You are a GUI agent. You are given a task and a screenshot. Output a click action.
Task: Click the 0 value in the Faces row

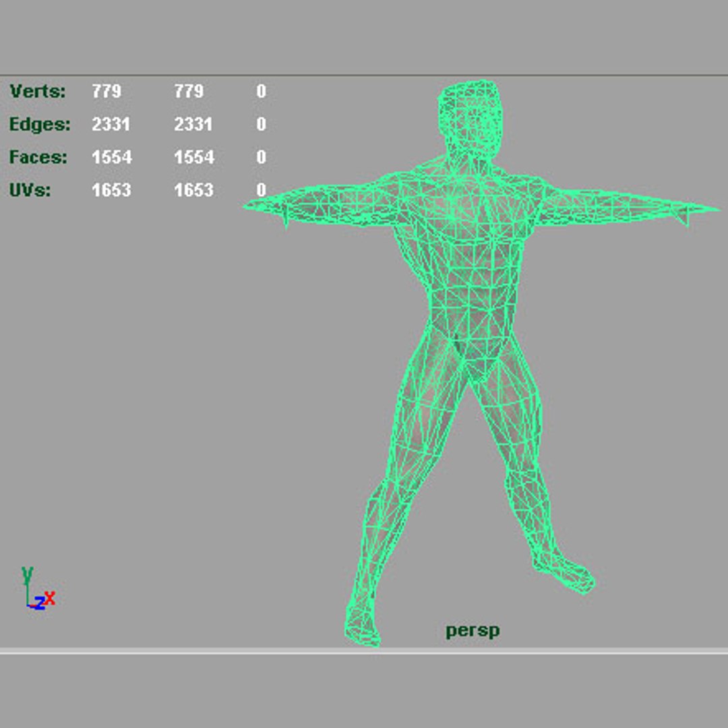[262, 157]
